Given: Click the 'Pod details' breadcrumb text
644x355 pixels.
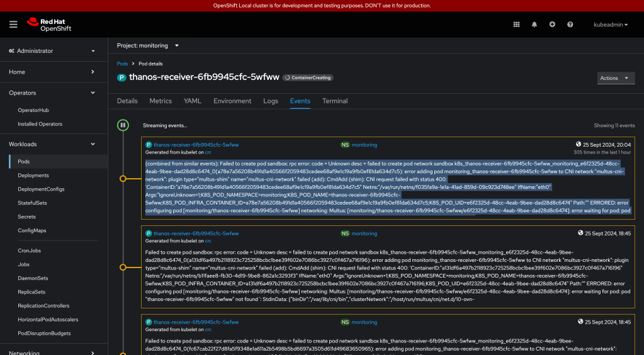Looking at the screenshot, I should click(x=150, y=64).
